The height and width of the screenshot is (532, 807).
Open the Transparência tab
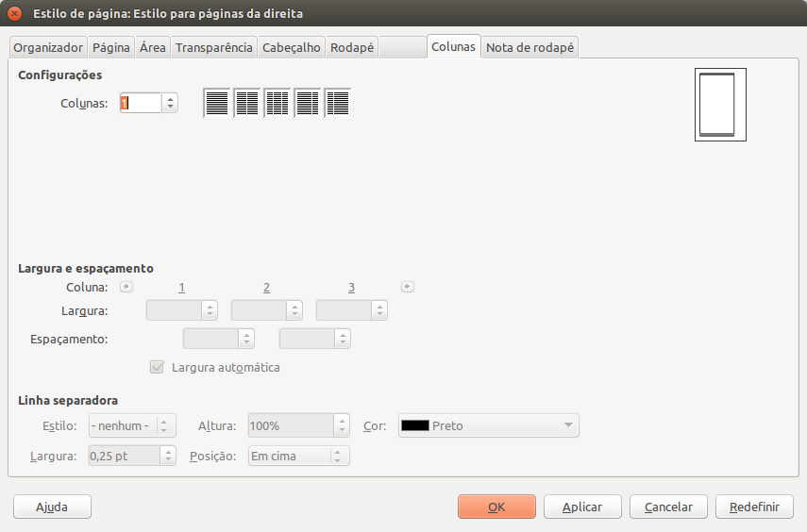(214, 47)
